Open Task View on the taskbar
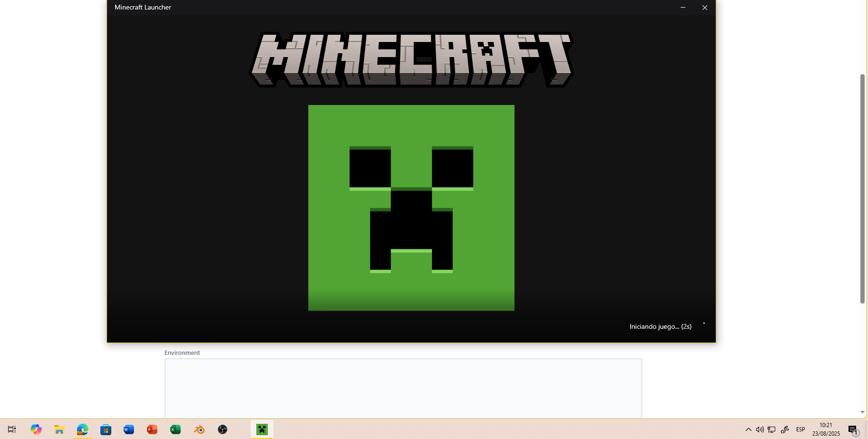 [12, 429]
